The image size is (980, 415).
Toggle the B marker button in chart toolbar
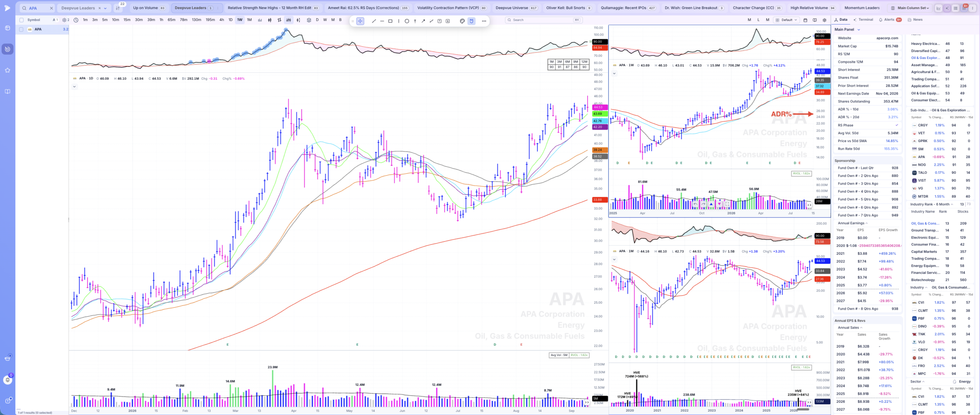[x=340, y=20]
